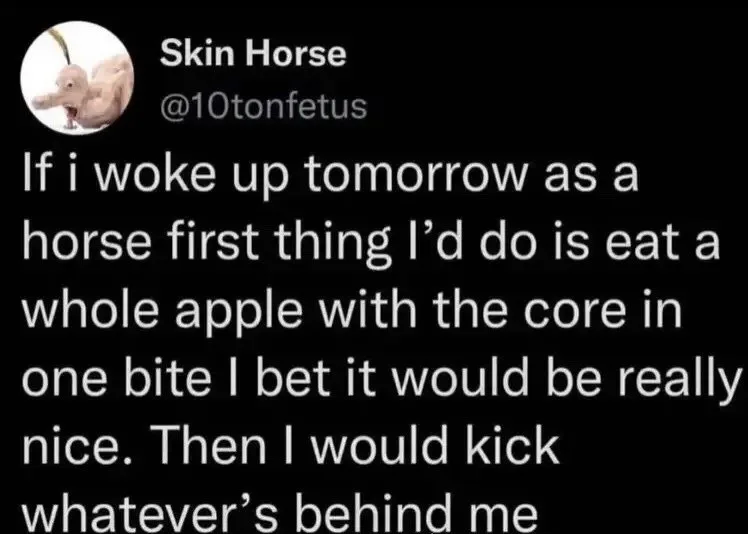Open the Skin Horse display name
The image size is (748, 534).
254,55
